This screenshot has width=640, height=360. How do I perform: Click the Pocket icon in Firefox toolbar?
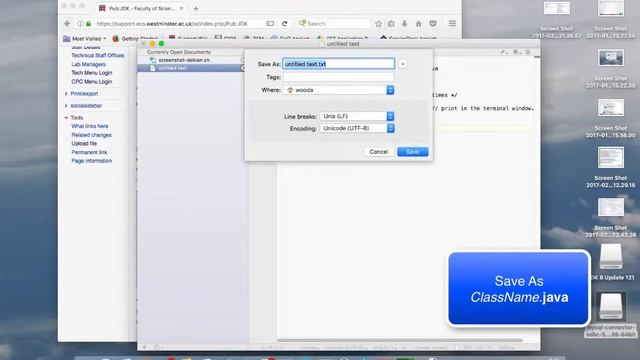tap(433, 24)
